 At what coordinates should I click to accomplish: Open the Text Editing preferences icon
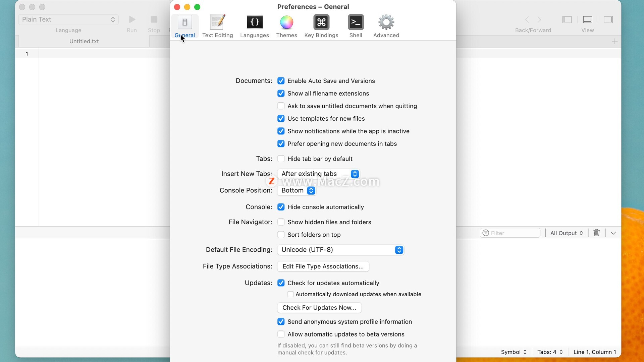click(x=217, y=22)
